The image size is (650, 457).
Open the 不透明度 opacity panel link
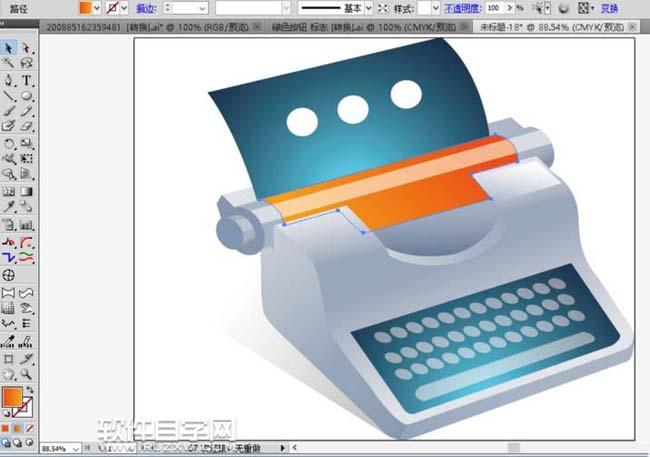click(x=463, y=8)
